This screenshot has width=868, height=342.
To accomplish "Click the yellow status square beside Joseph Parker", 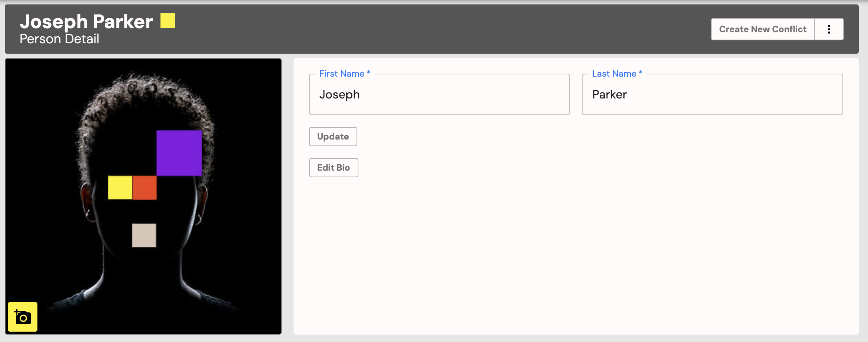I will tap(168, 21).
